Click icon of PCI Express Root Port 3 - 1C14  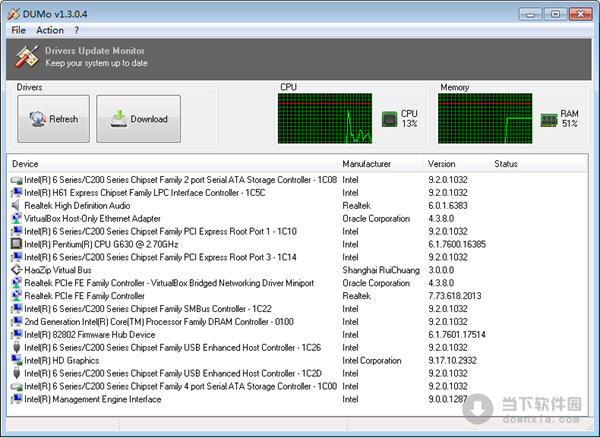(x=16, y=257)
